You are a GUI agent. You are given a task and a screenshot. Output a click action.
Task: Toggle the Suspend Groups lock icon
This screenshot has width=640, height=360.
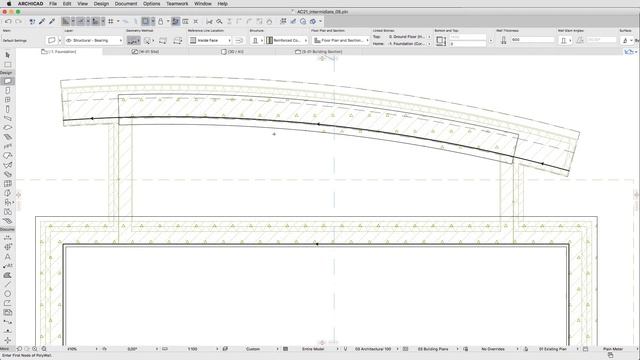pos(160,21)
